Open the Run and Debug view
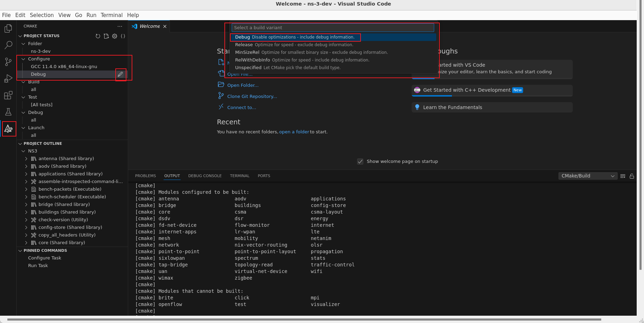This screenshot has width=644, height=323. (8, 78)
